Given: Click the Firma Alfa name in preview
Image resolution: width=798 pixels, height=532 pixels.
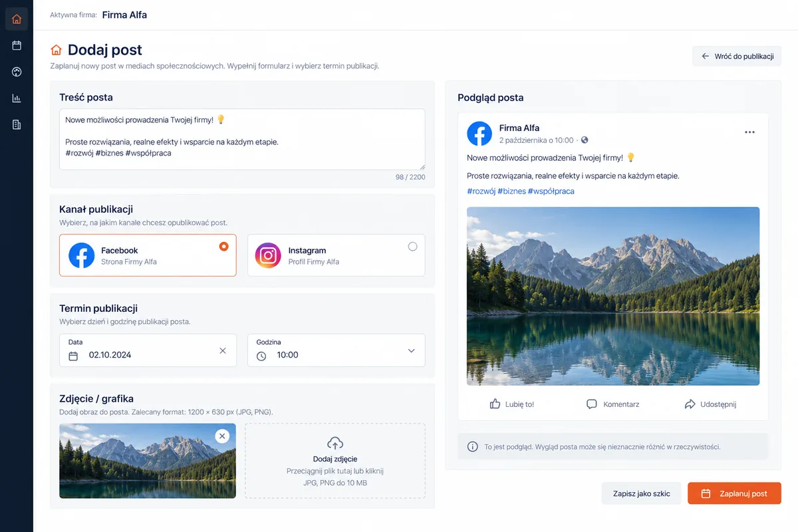Looking at the screenshot, I should click(x=519, y=128).
